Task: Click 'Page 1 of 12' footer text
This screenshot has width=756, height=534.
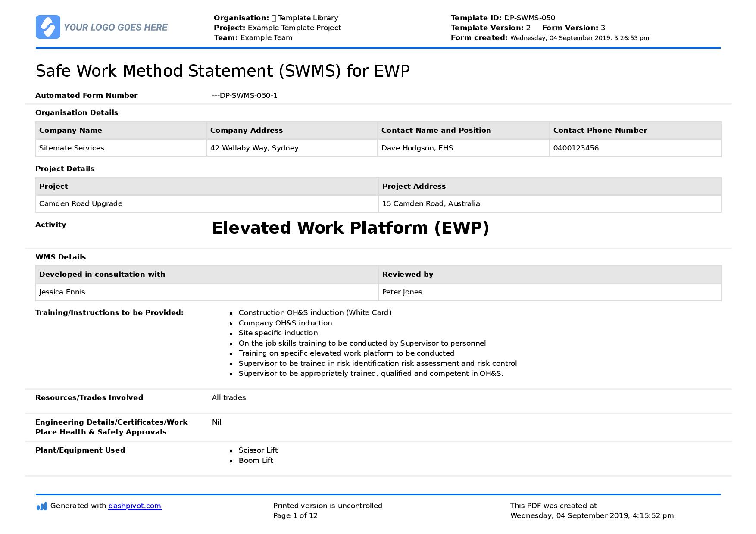Action: 295,515
